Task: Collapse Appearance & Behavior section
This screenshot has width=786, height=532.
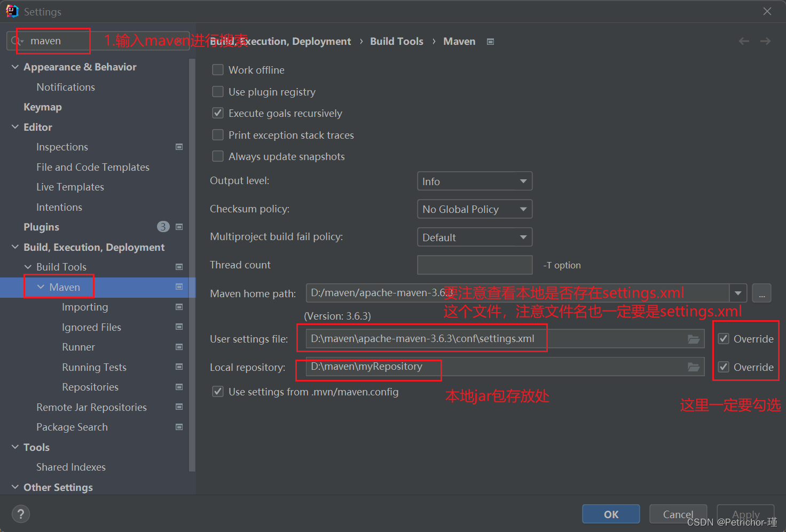Action: point(15,67)
